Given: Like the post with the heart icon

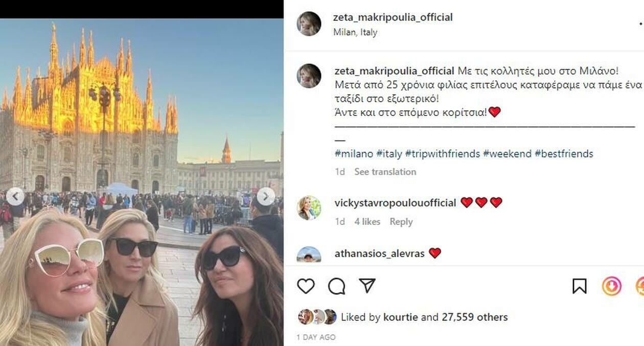Looking at the screenshot, I should (x=306, y=286).
